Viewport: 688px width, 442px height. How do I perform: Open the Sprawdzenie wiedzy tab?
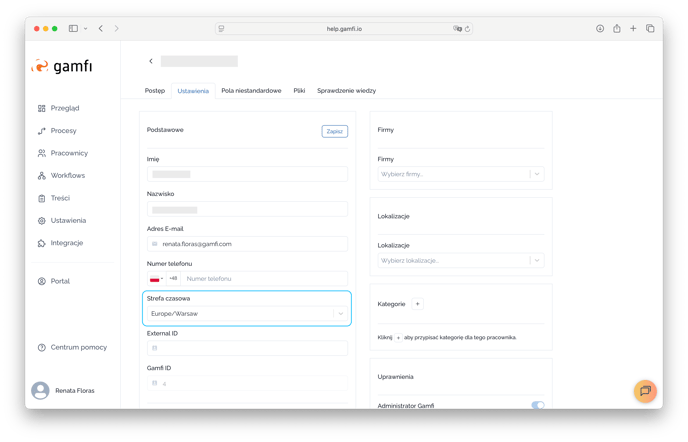346,91
